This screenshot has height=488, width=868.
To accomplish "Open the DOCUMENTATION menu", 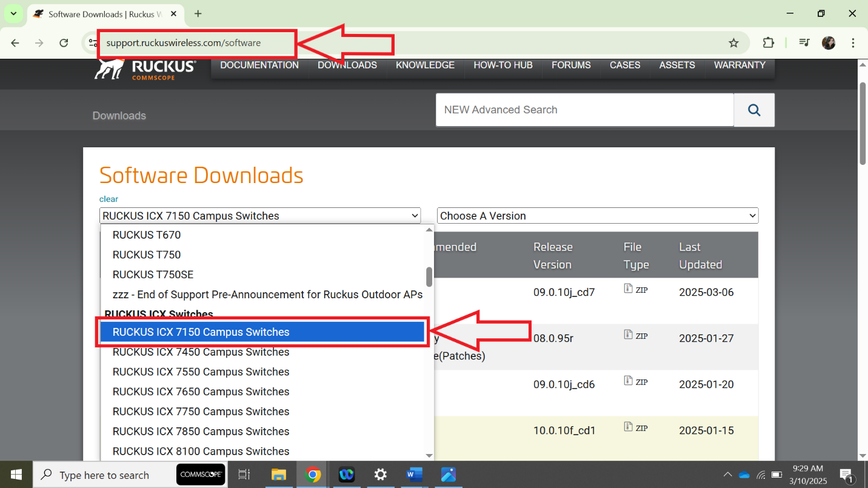I will (x=259, y=65).
